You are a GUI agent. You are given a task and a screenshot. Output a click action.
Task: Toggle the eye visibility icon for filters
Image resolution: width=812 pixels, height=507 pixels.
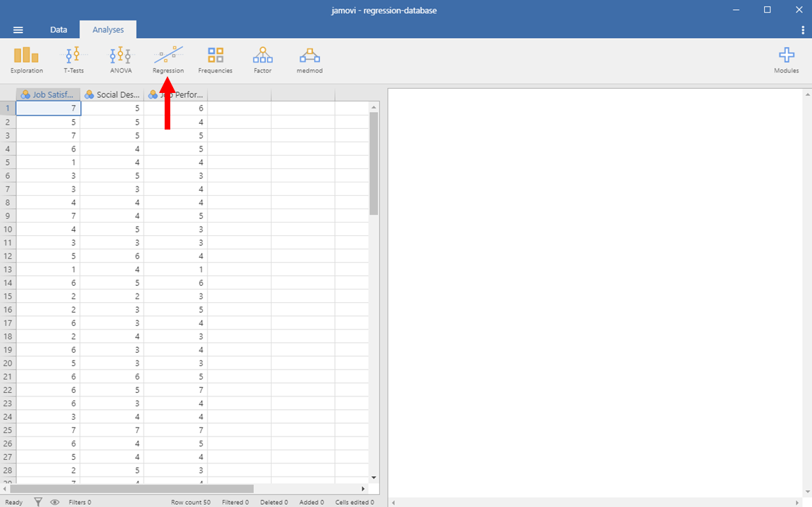[54, 502]
